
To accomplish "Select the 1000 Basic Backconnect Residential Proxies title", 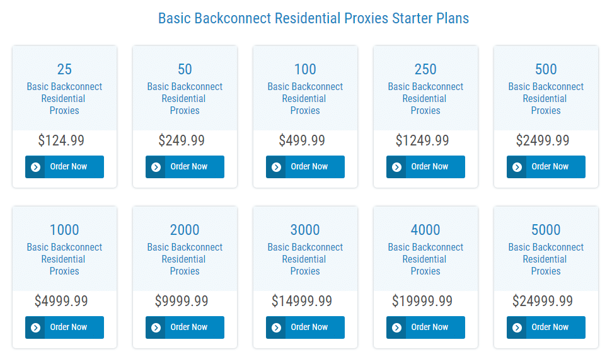I will pos(64,249).
